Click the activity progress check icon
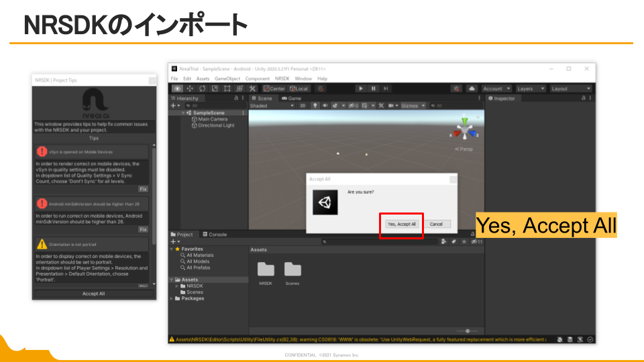The image size is (644, 362). [590, 339]
